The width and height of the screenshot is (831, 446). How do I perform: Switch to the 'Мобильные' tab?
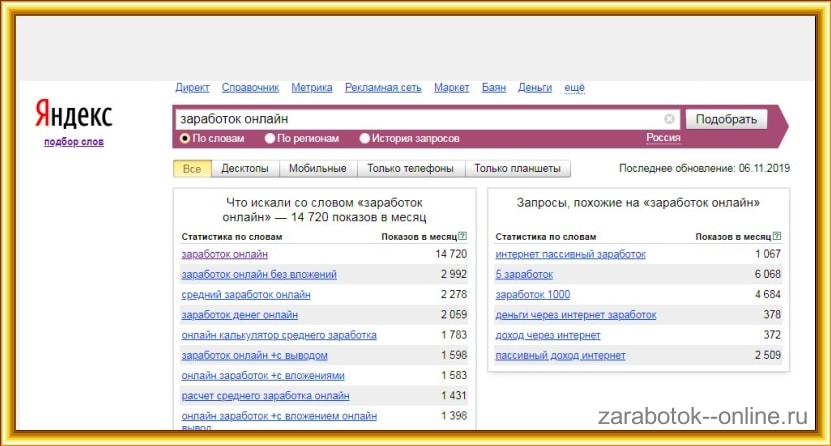click(x=318, y=169)
